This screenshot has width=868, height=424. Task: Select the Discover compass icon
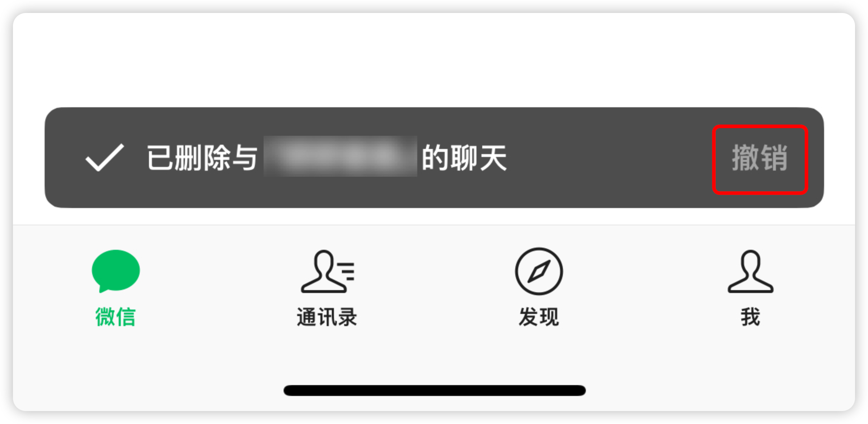(539, 271)
